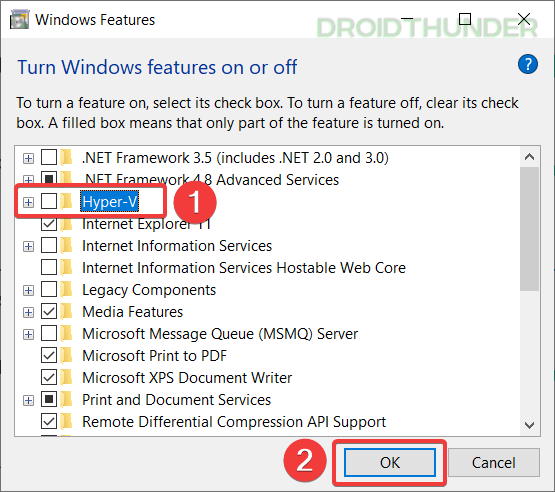Image resolution: width=555 pixels, height=492 pixels.
Task: Select Print and Document Services label
Action: (x=177, y=400)
